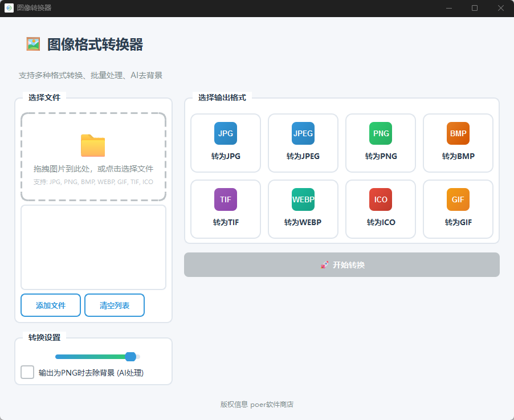Click the subtitle 支持多种格式转换、批量处理、AI去背景
Screen dimensions: 514x420
click(91, 75)
